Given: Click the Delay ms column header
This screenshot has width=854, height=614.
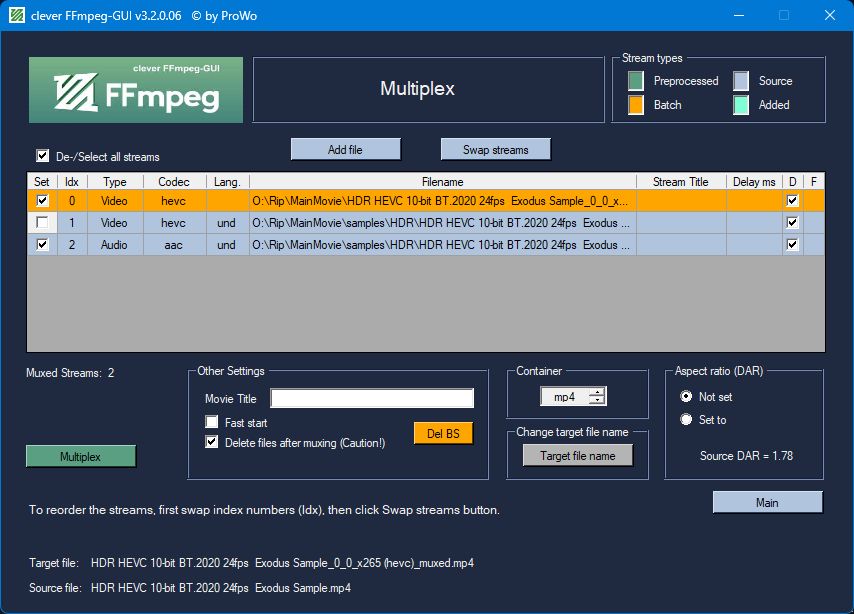Looking at the screenshot, I should click(754, 181).
